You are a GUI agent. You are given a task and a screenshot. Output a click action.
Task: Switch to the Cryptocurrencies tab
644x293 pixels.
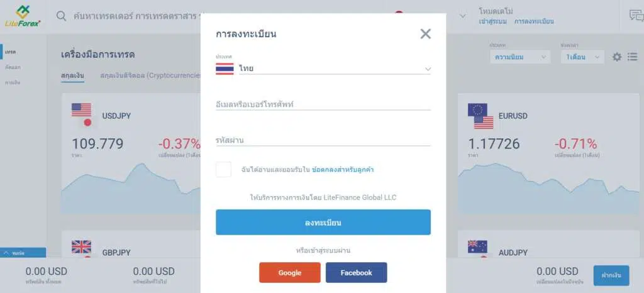coord(150,75)
